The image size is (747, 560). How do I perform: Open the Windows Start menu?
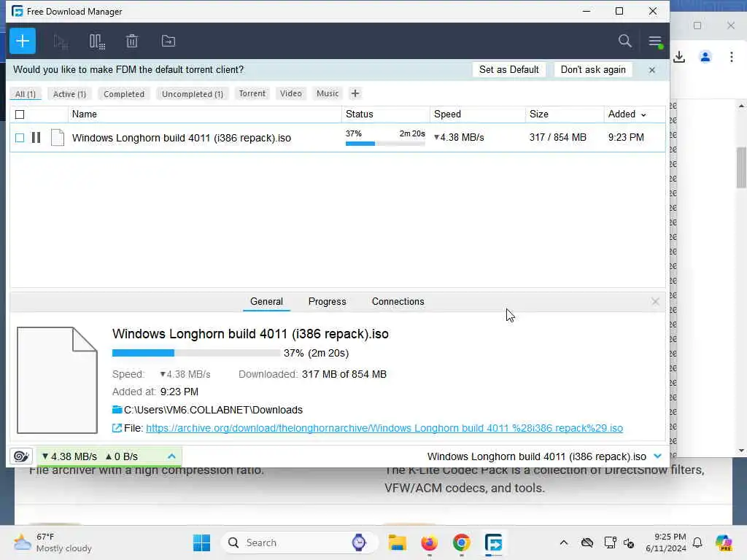tap(201, 542)
